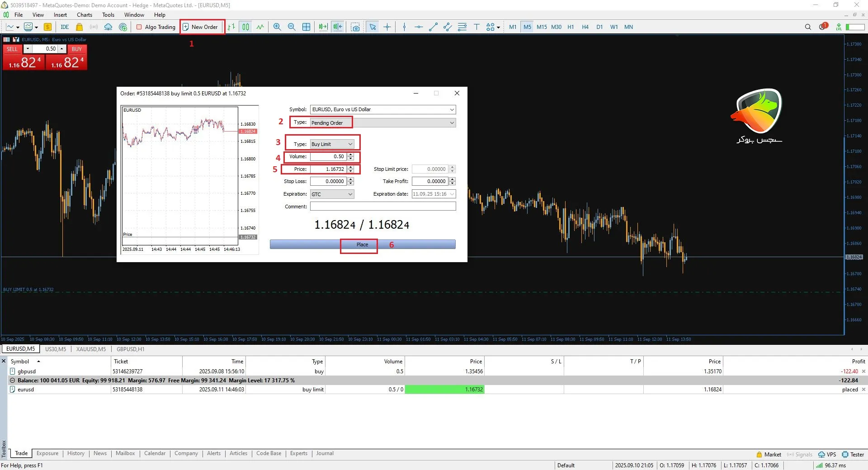Expand the Buy Limit type dropdown
Screen dimensions: 868x470
coord(350,144)
